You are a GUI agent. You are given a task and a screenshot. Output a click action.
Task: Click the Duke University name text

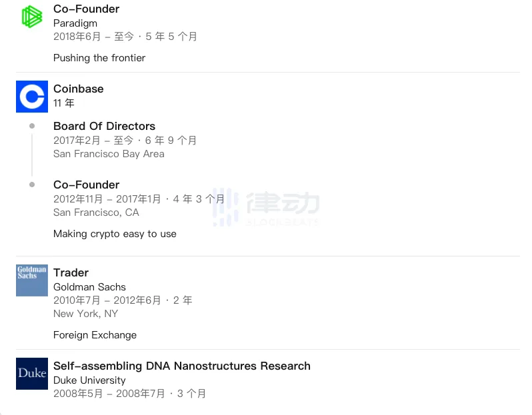89,380
